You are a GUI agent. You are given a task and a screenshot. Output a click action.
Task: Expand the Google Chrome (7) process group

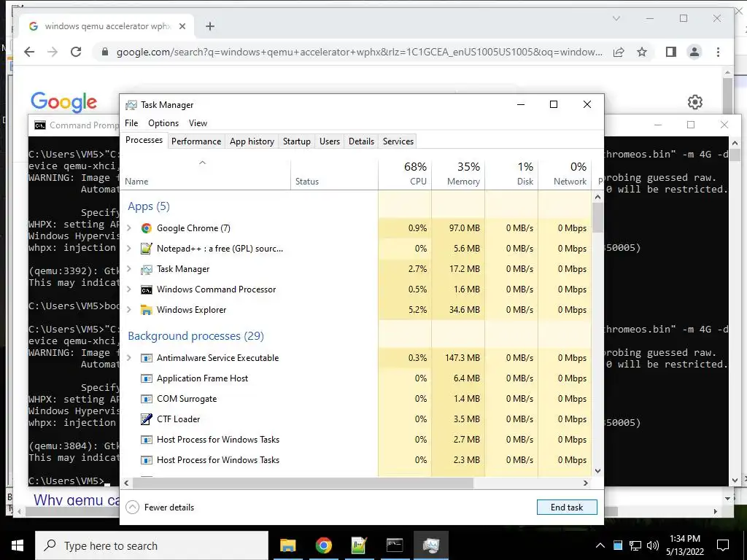pos(128,228)
